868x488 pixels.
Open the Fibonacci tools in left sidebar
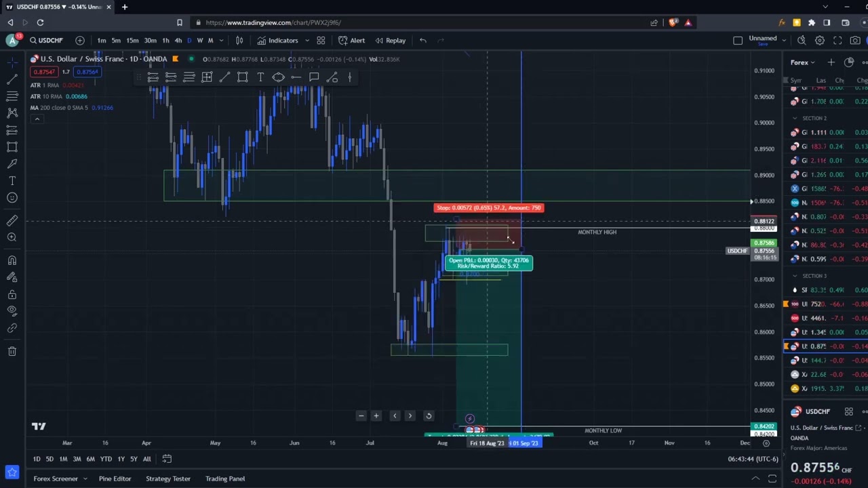[12, 96]
